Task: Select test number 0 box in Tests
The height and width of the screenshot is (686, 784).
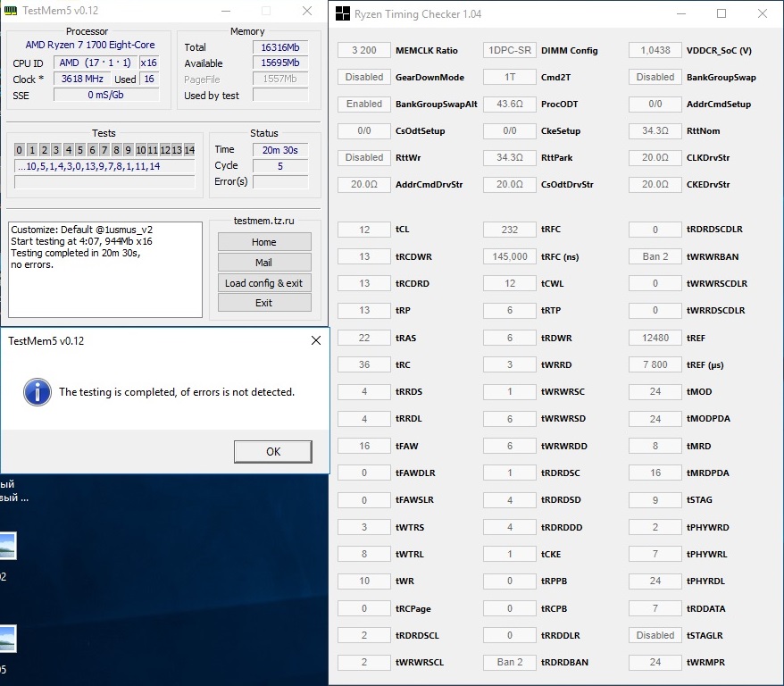Action: [19, 150]
